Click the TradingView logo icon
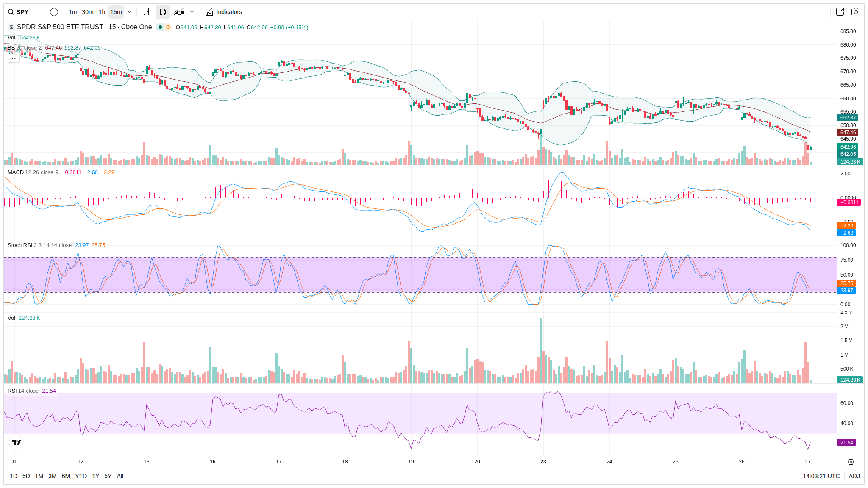Screen dimensions: 868x488 16,442
